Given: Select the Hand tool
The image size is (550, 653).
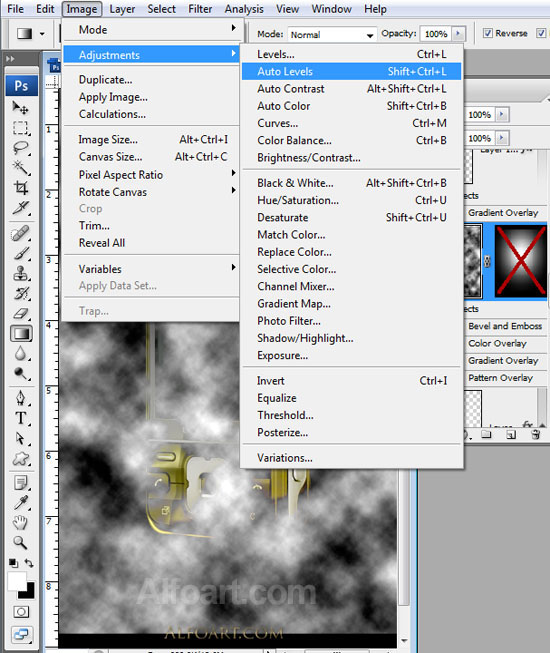Looking at the screenshot, I should click(20, 522).
